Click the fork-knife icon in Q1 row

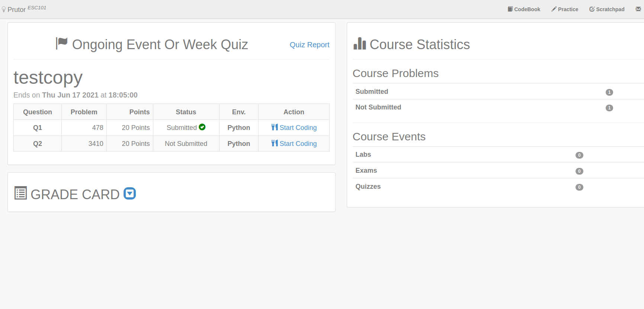pos(275,127)
